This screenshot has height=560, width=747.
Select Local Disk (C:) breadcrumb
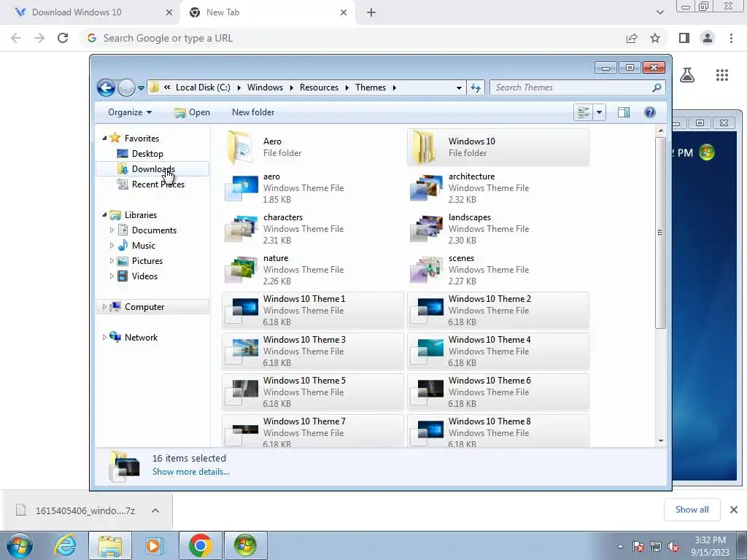pyautogui.click(x=203, y=87)
